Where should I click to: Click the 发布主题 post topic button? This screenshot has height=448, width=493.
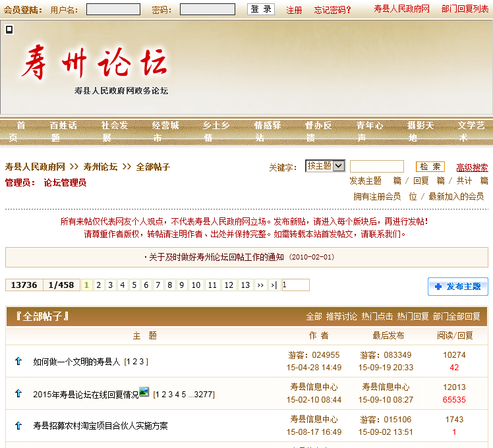(x=458, y=287)
